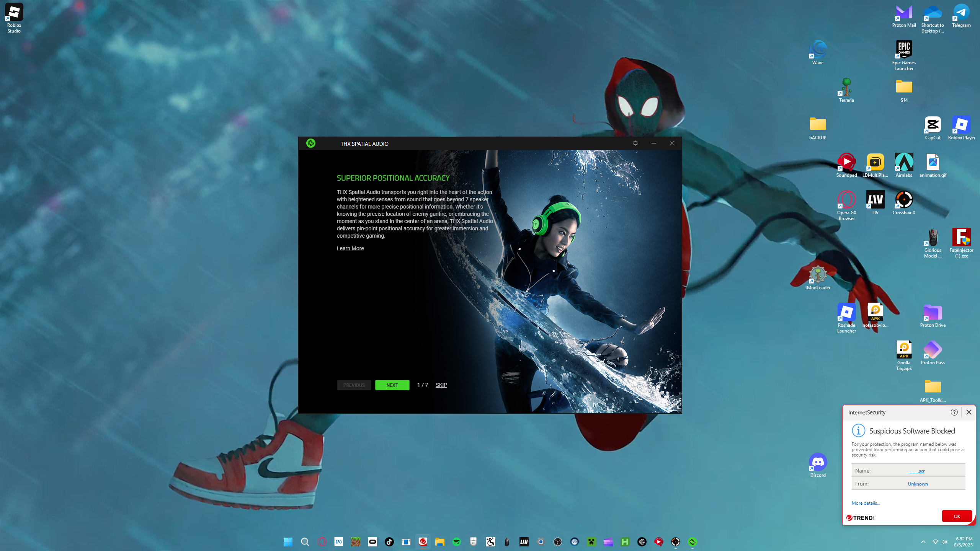Select the Wave desktop shortcut
The height and width of the screenshot is (551, 980).
[818, 53]
